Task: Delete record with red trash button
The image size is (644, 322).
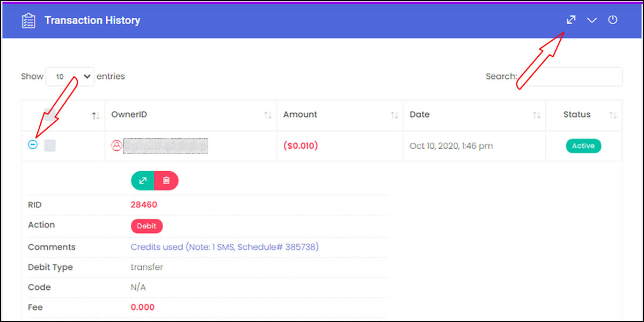Action: point(166,181)
